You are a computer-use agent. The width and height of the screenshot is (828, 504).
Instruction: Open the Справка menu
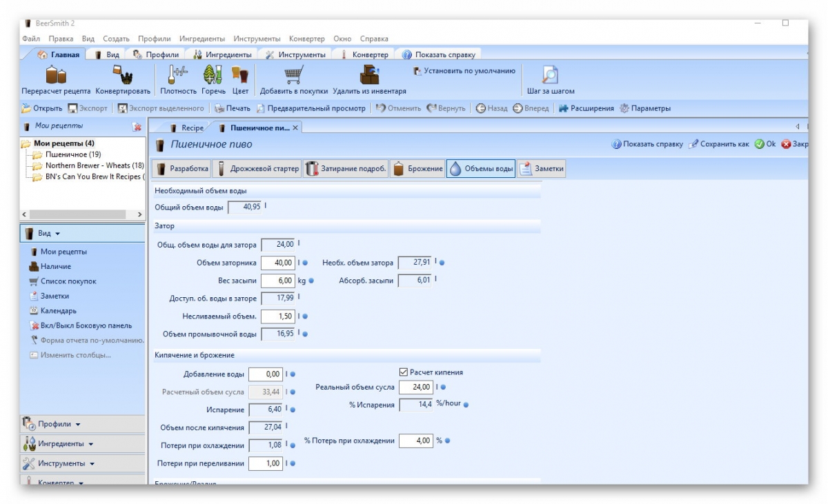tap(374, 39)
